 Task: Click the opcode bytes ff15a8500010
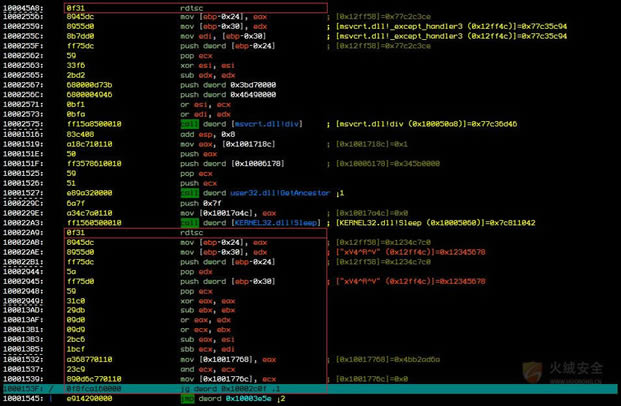[x=90, y=124]
